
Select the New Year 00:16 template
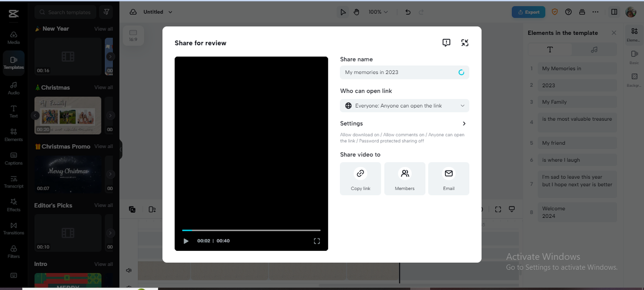tap(68, 57)
